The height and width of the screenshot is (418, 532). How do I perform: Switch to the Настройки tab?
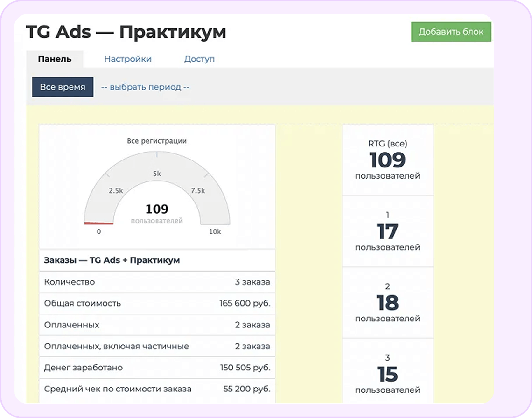click(x=128, y=59)
